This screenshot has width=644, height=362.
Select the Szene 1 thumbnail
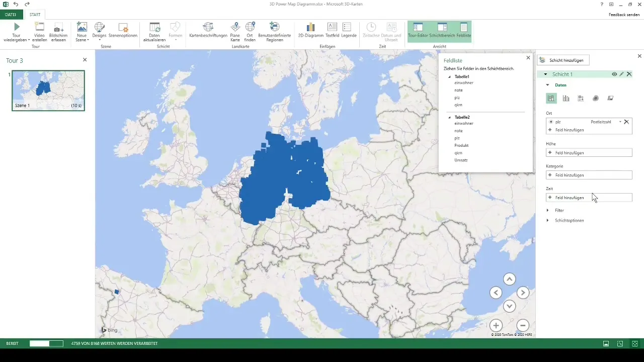point(48,90)
